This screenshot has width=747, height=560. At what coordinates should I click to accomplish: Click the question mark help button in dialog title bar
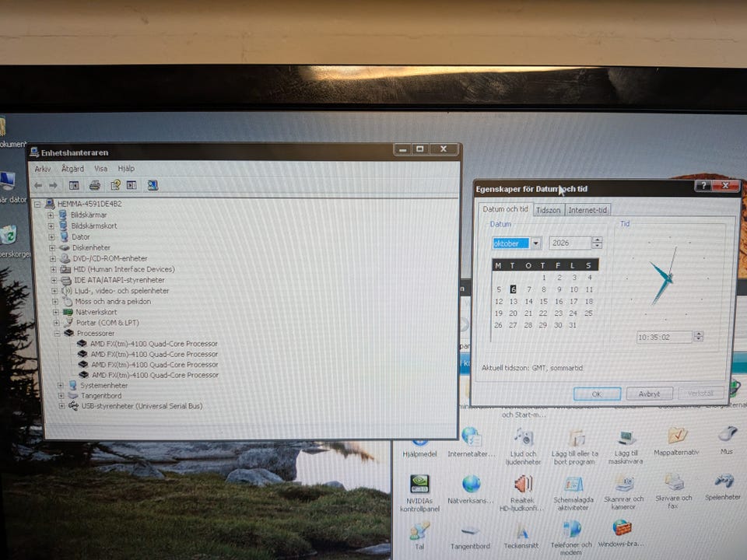click(703, 185)
